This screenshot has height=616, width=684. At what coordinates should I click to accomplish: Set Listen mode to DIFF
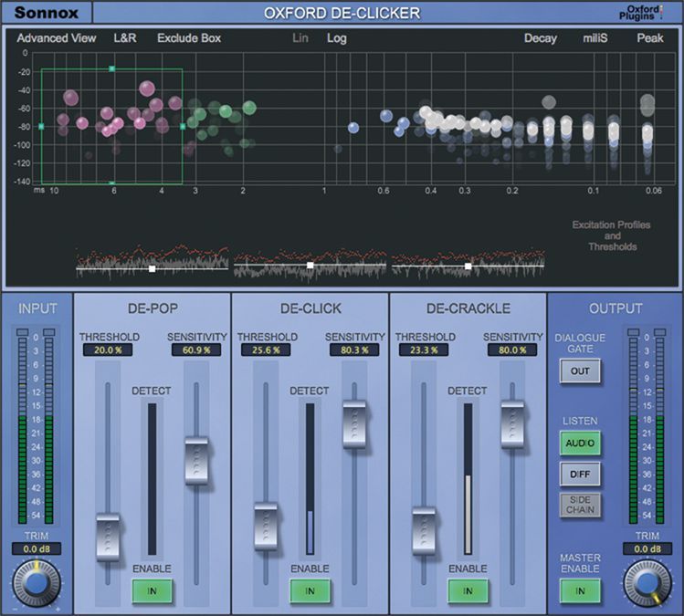pyautogui.click(x=580, y=474)
